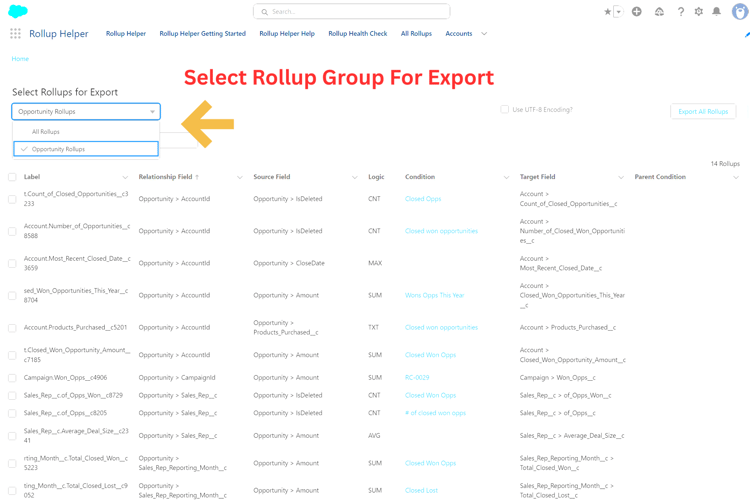The width and height of the screenshot is (750, 501).
Task: Choose Opportunity Rollups option in list
Action: 86,149
